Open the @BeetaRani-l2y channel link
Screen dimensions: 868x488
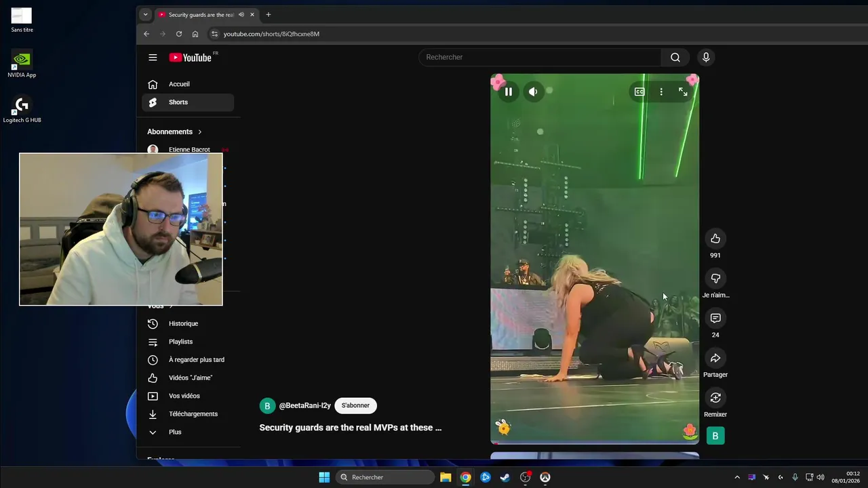coord(305,405)
